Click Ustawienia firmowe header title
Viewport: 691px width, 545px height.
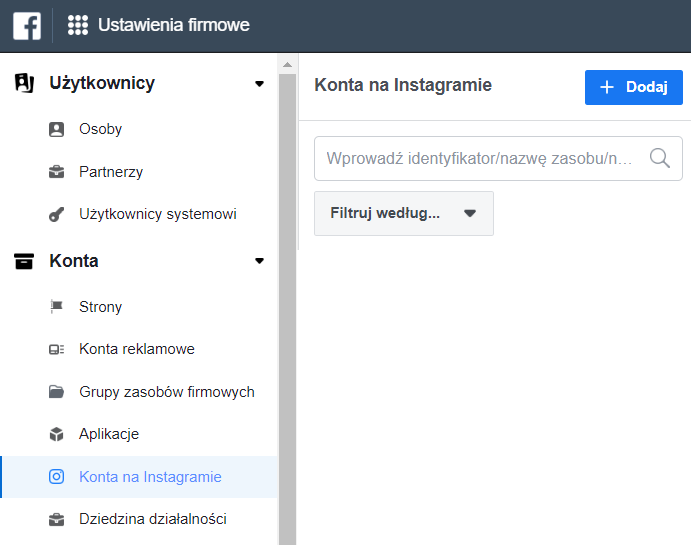tap(174, 25)
